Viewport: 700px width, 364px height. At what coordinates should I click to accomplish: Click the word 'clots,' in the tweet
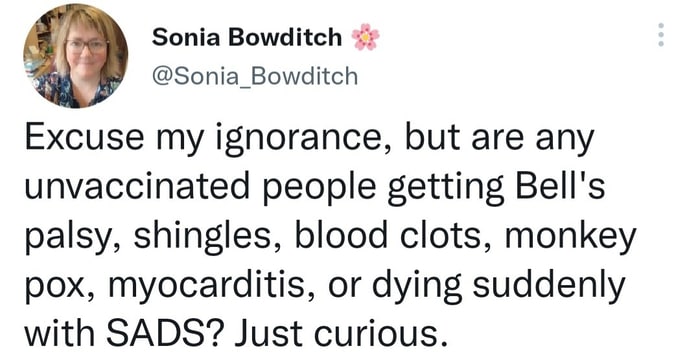(445, 237)
